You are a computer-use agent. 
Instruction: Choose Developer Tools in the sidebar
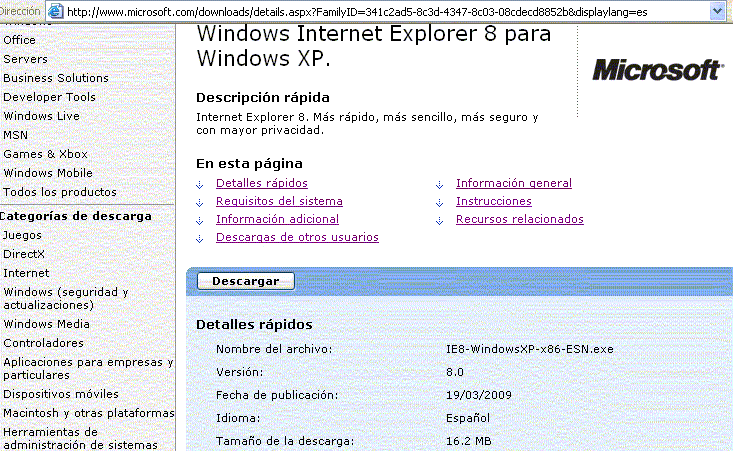49,97
